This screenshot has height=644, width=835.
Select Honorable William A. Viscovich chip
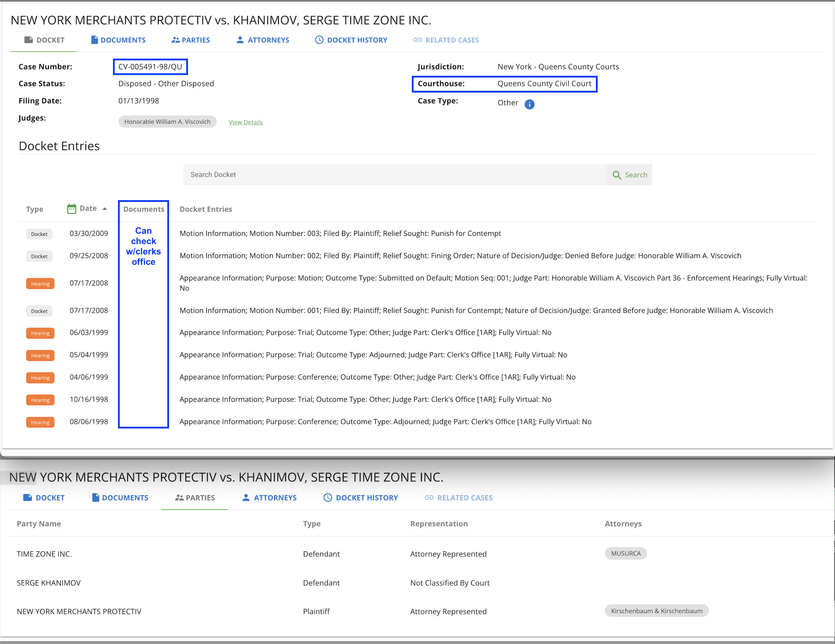click(x=167, y=122)
